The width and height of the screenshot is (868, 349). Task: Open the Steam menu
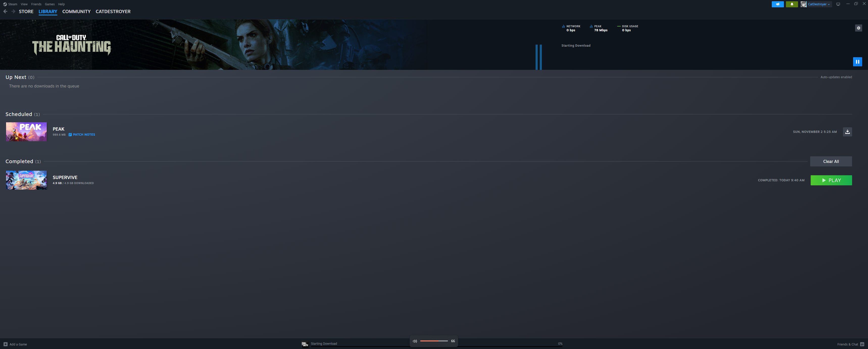coord(12,4)
